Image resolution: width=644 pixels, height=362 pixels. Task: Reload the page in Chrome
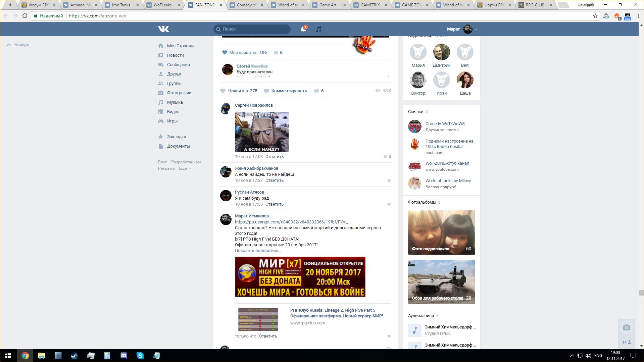tap(25, 16)
